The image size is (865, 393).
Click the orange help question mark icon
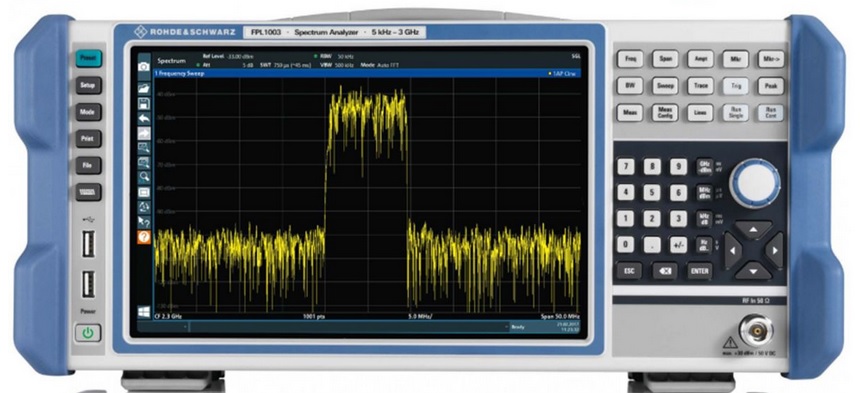[x=144, y=237]
